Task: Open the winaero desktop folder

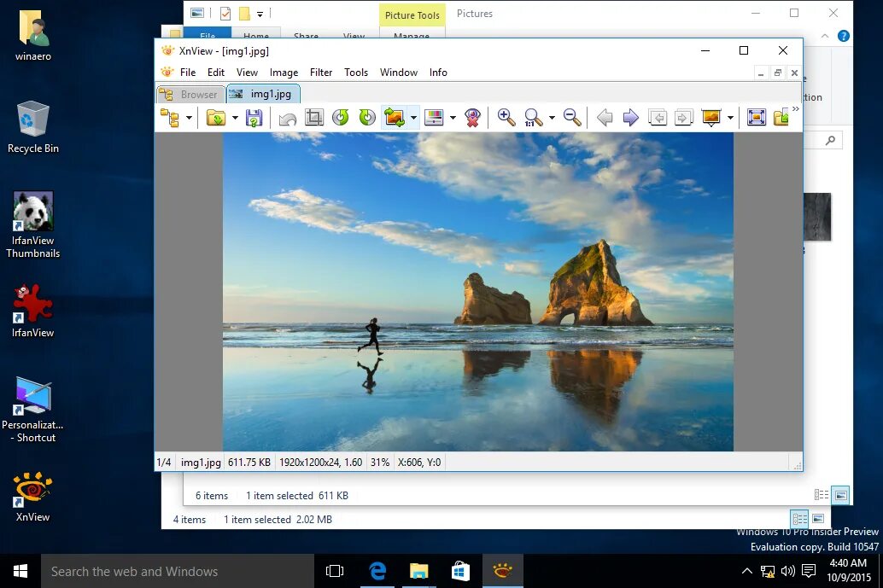Action: pos(33,35)
